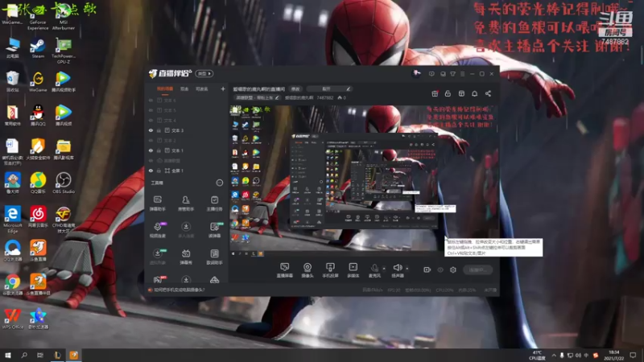Expand the speaker options arrow

407,269
